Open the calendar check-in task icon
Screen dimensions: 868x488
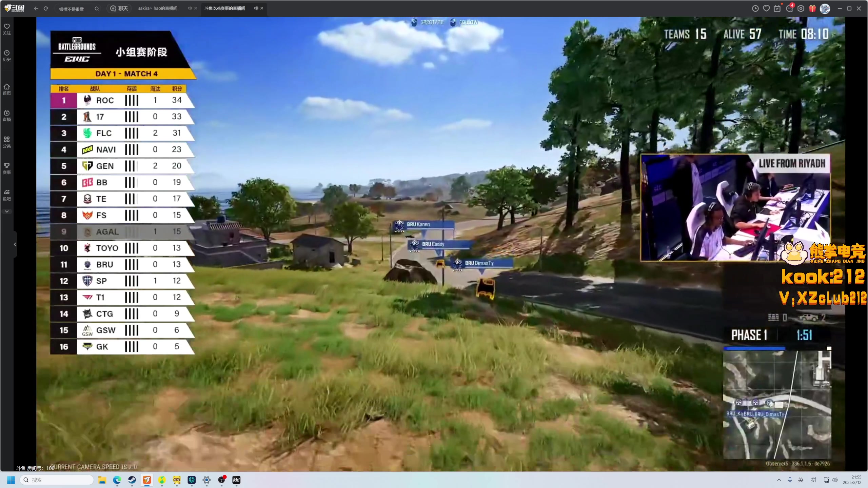point(777,8)
